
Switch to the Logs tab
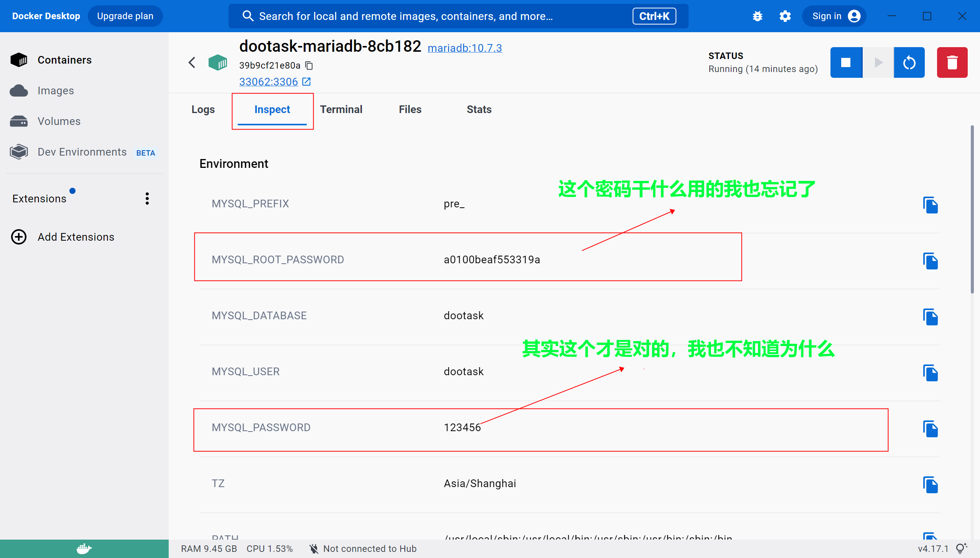[203, 110]
